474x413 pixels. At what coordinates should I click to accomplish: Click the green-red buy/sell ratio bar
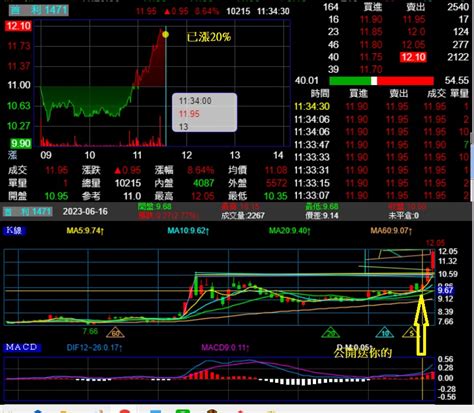[x=381, y=81]
